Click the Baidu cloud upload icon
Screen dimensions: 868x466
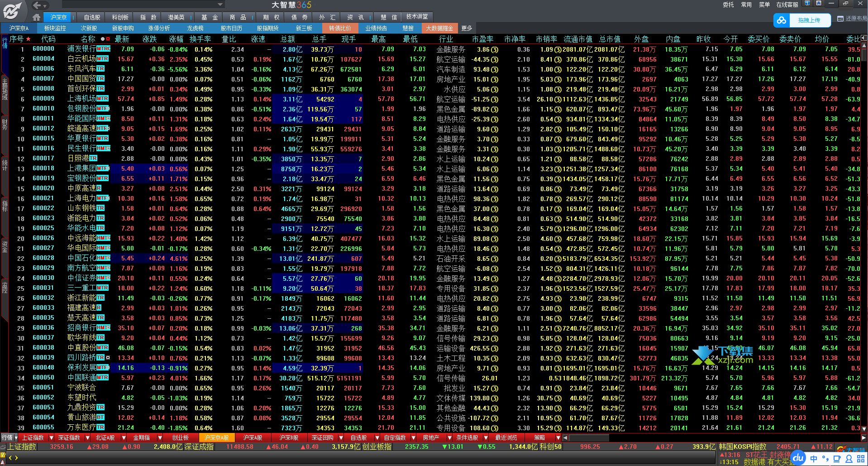[x=782, y=20]
